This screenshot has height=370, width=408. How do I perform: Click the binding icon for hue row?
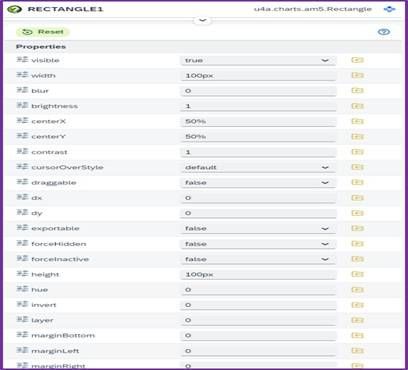357,290
